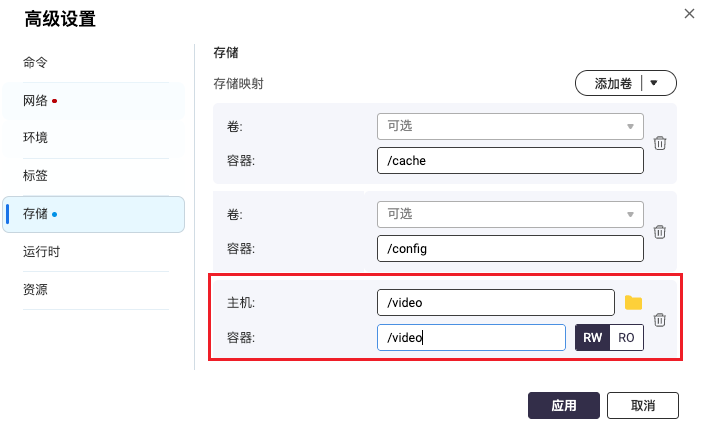Delete the /config volume mapping
Image resolution: width=705 pixels, height=428 pixels.
pyautogui.click(x=660, y=232)
